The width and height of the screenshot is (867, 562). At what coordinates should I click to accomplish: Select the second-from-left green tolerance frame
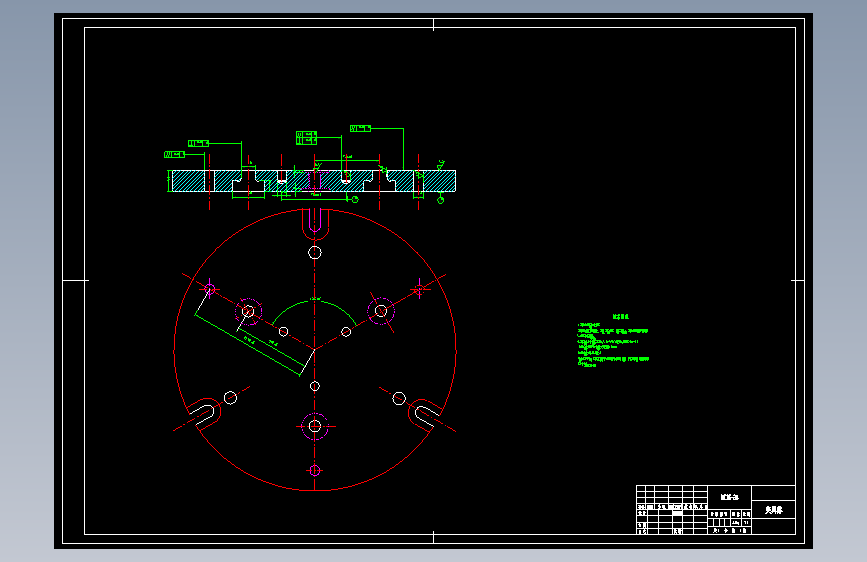[199, 143]
